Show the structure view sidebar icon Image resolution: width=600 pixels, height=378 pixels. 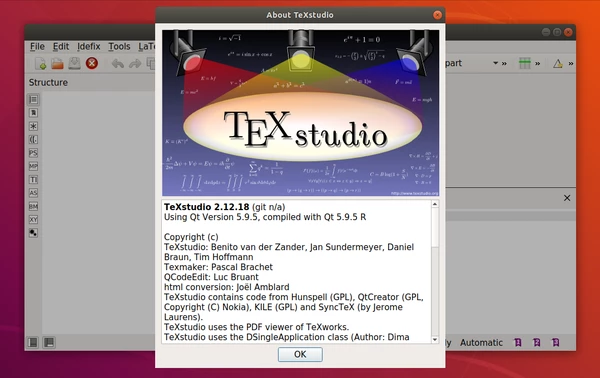(x=33, y=99)
